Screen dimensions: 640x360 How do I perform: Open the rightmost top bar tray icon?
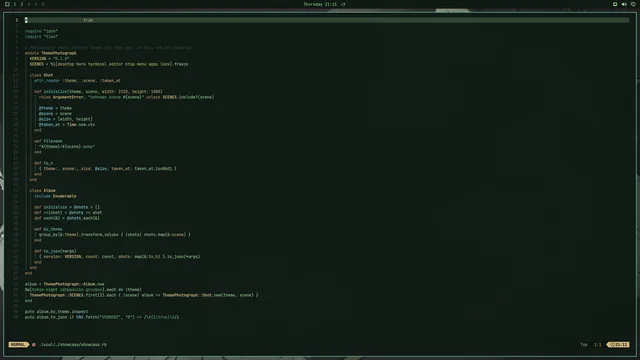pyautogui.click(x=633, y=4)
